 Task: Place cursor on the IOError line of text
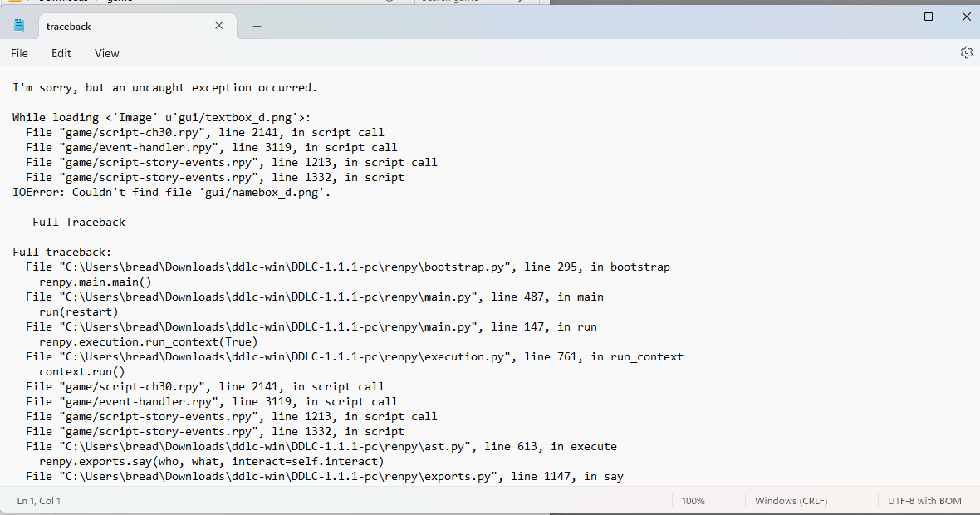tap(166, 192)
